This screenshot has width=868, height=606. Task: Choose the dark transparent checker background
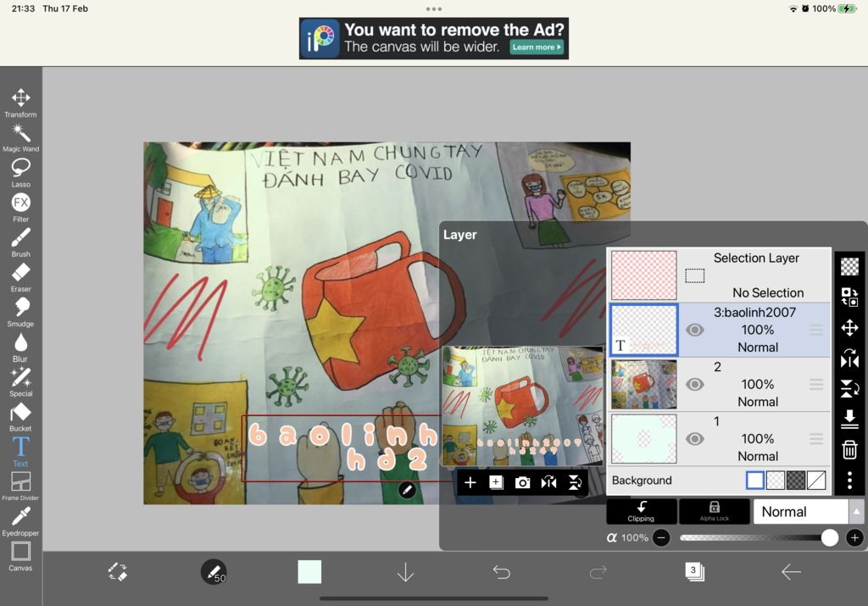click(x=796, y=480)
